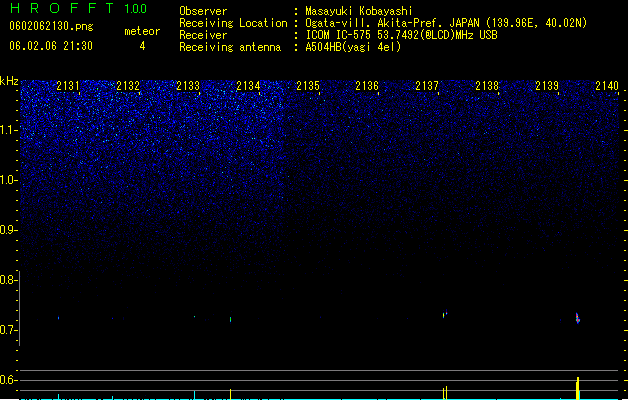The width and height of the screenshot is (629, 400).
Task: Click the date 06.02.06 21:30 text
Action: [51, 46]
